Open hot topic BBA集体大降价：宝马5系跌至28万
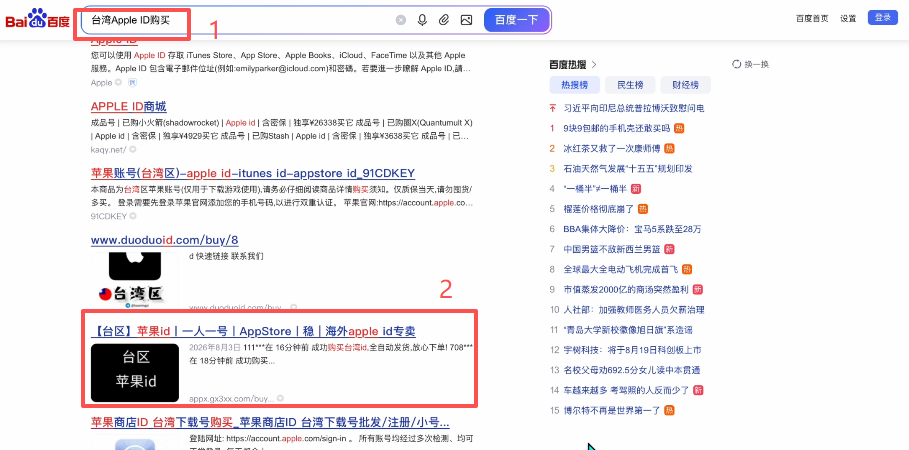The height and width of the screenshot is (450, 909). pyautogui.click(x=632, y=229)
